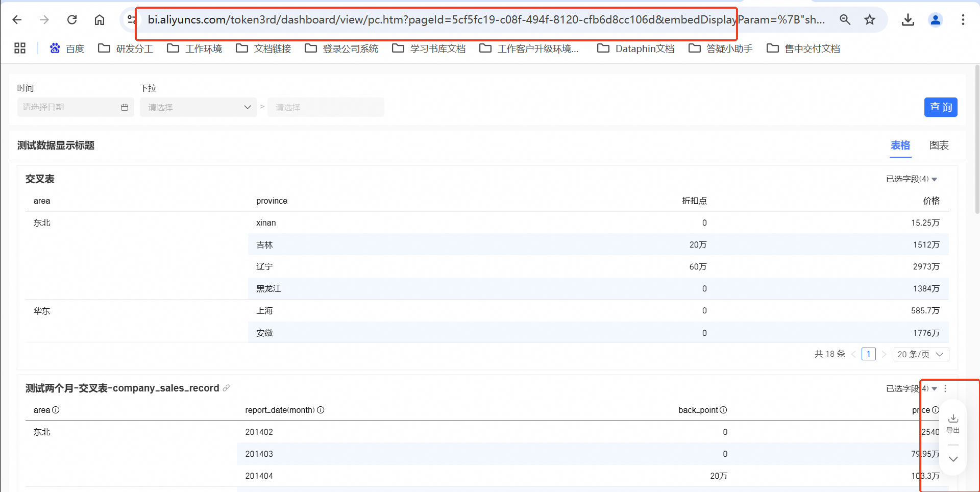Viewport: 980px width, 492px height.
Task: Open the browser downloads icon
Action: 908,20
